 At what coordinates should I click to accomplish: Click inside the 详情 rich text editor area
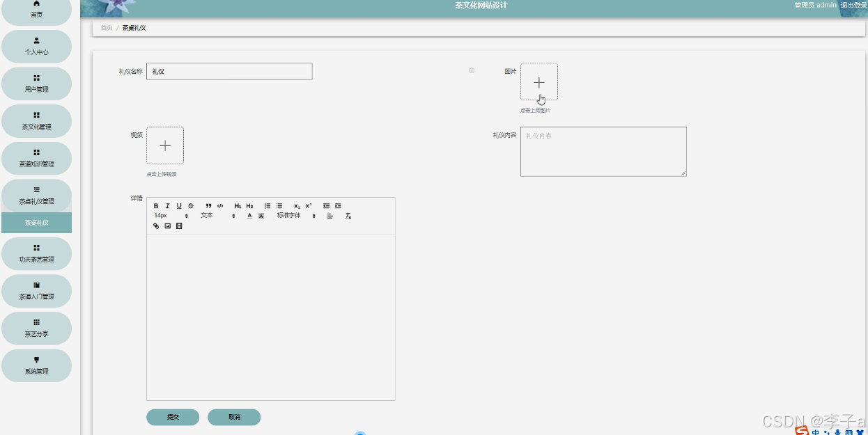271,317
